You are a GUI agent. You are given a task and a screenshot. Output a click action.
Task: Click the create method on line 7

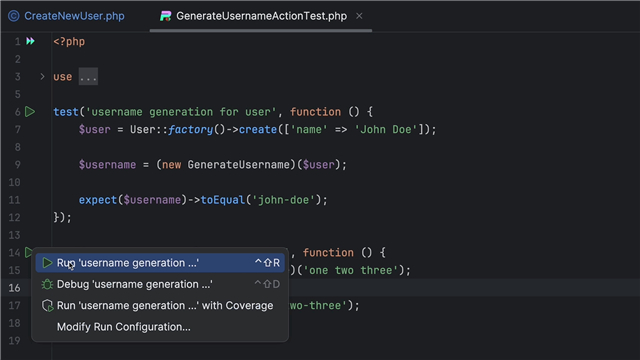point(258,130)
